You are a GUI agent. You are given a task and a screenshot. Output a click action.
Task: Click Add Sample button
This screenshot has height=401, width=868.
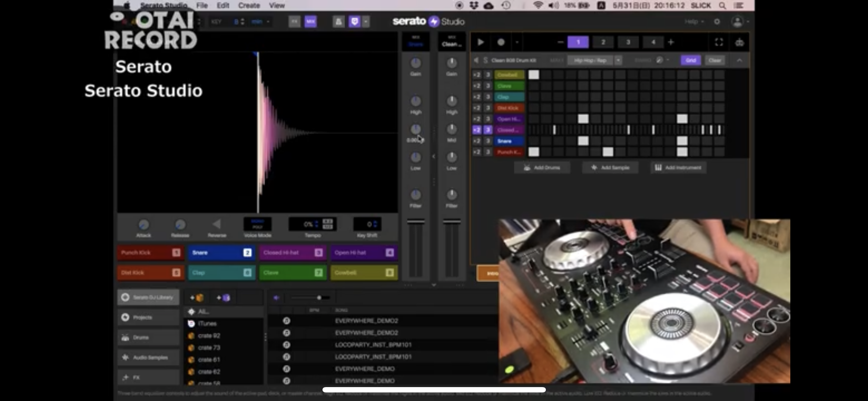(610, 168)
